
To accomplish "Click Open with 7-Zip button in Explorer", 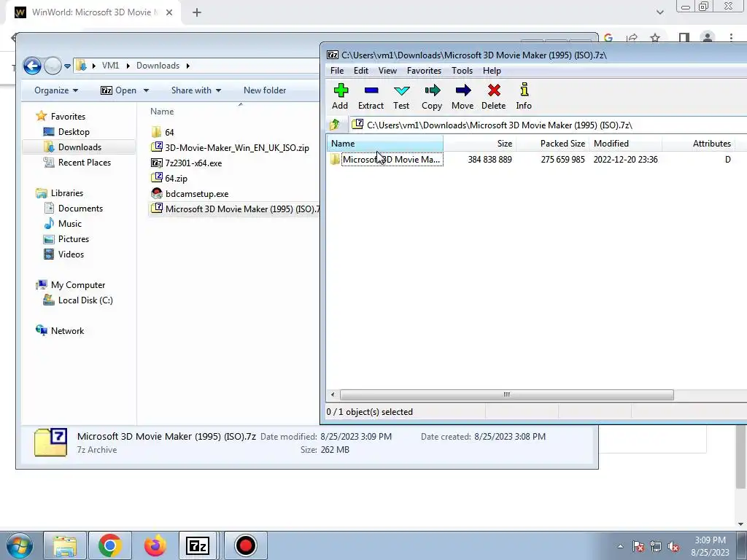I will (x=119, y=90).
